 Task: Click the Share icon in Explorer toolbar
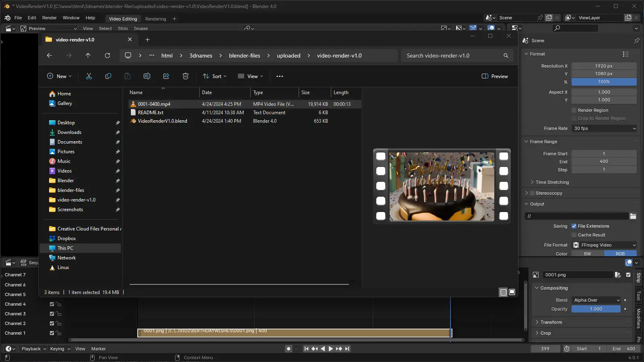[166, 76]
